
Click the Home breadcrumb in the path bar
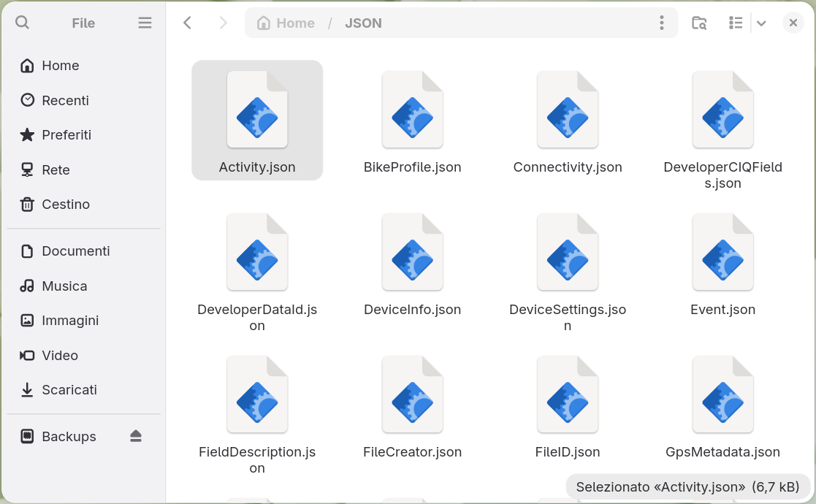[286, 23]
